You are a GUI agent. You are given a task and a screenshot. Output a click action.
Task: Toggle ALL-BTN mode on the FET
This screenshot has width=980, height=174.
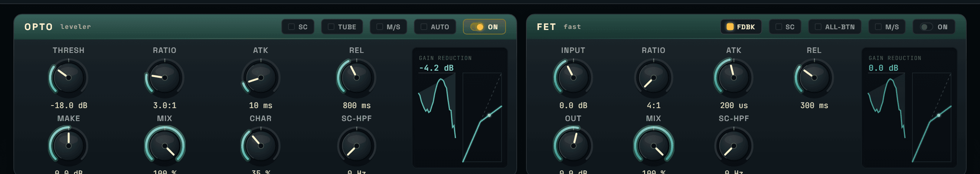835,27
